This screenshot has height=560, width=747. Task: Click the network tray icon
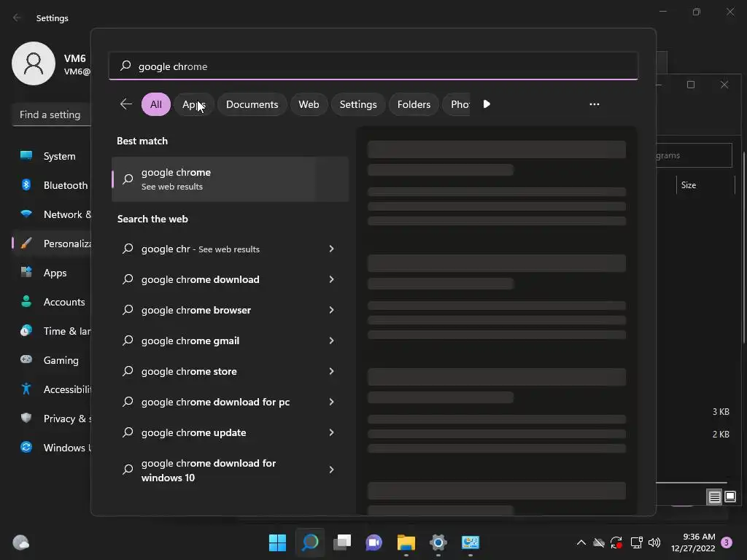click(x=636, y=542)
